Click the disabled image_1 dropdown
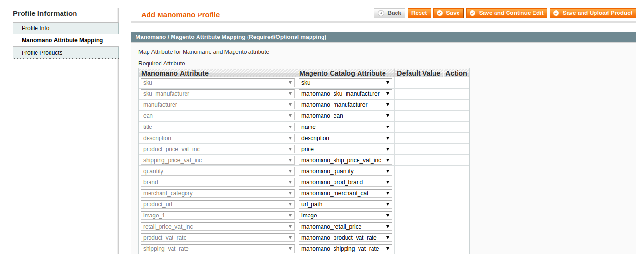Image resolution: width=644 pixels, height=254 pixels. coord(218,216)
